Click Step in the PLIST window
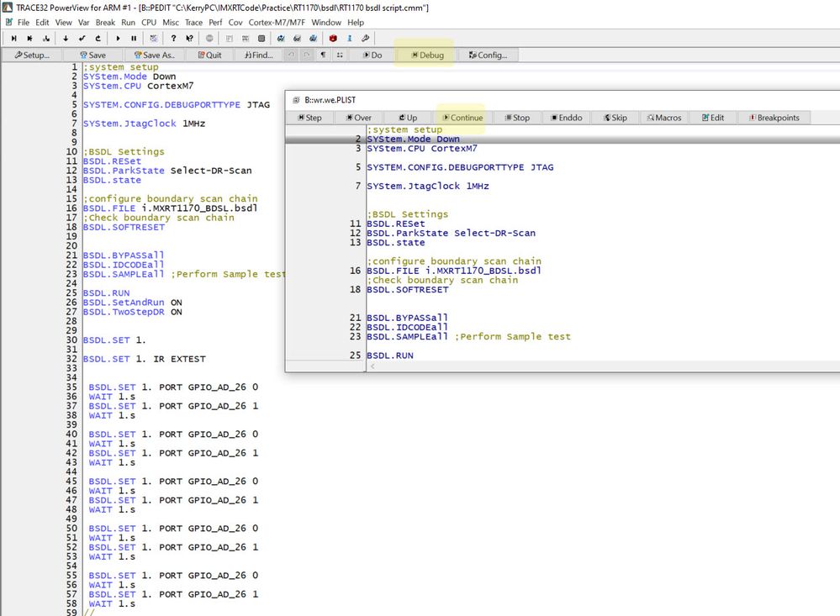Viewport: 840px width, 616px height. (x=309, y=118)
